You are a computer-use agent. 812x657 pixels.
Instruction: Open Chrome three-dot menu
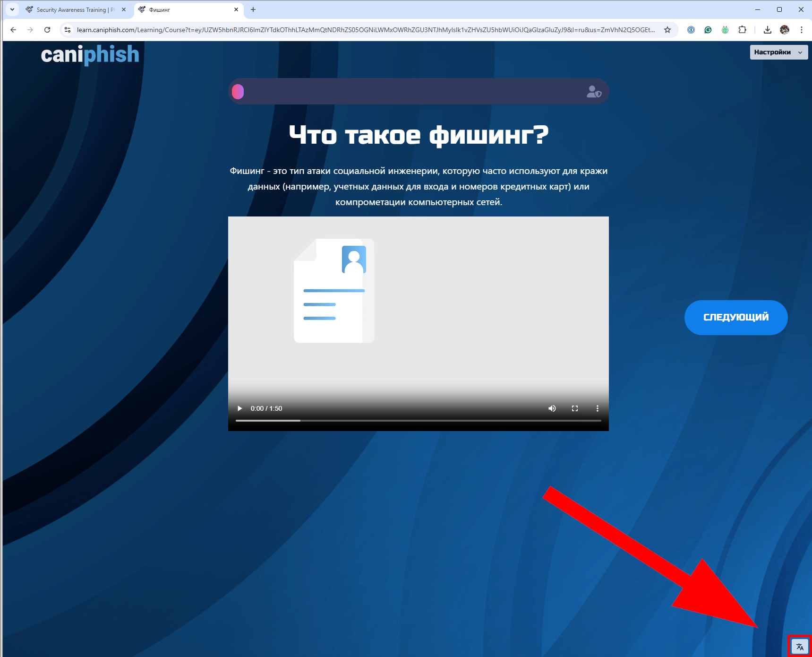pos(802,30)
